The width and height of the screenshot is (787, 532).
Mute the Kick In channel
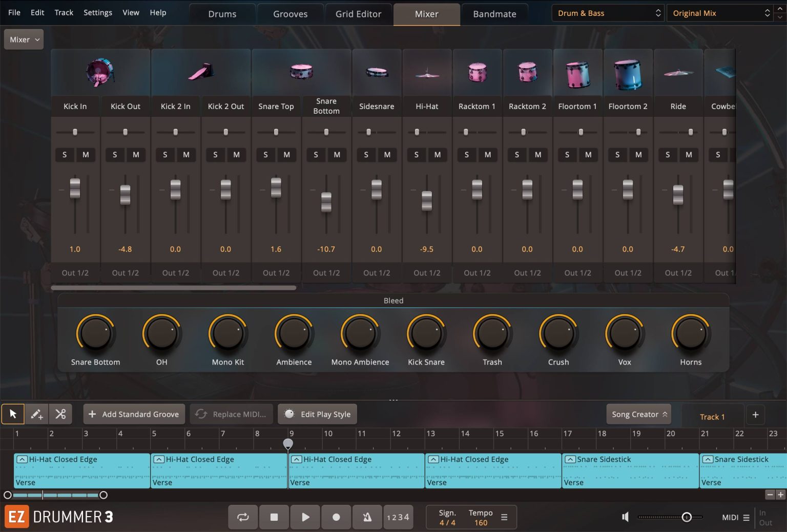(x=86, y=155)
